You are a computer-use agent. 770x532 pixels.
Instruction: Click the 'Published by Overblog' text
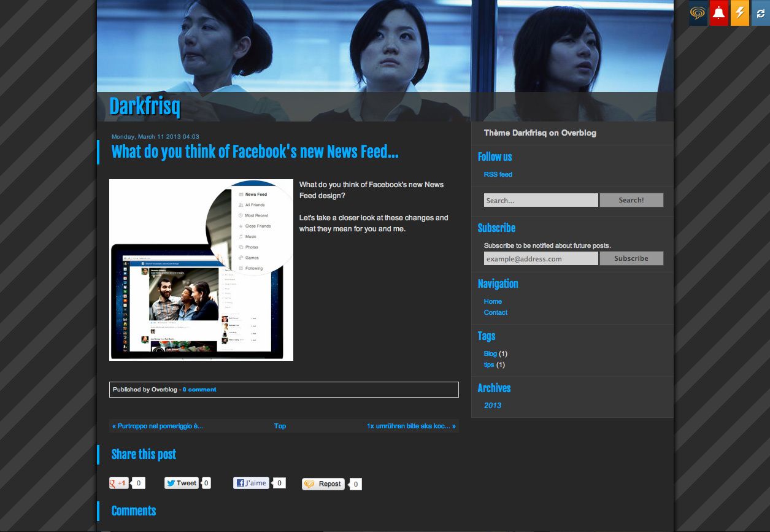pos(145,390)
